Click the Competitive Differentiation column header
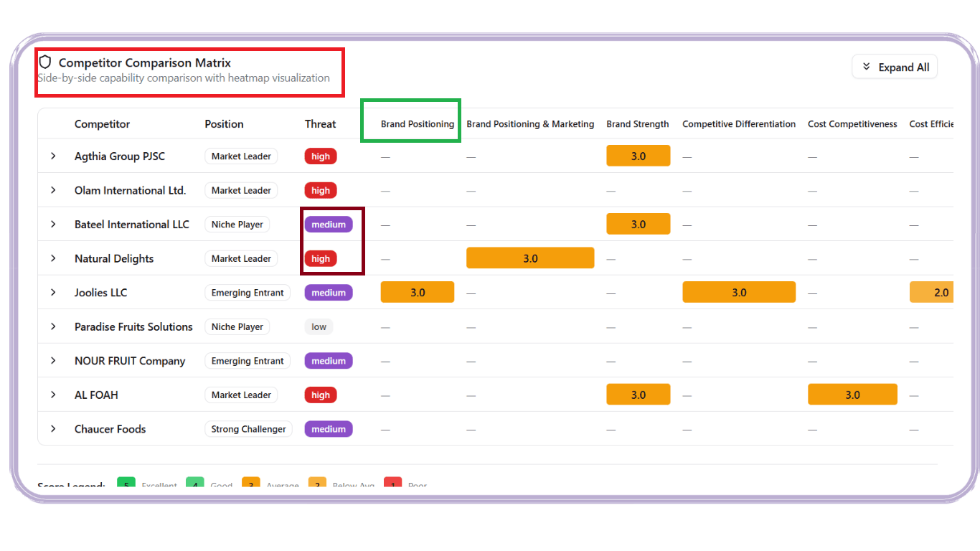980x551 pixels. (x=739, y=124)
